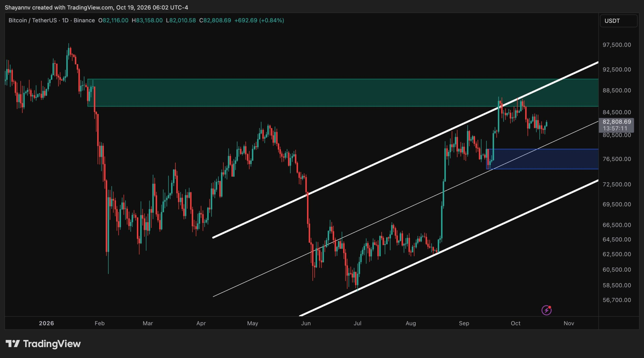The width and height of the screenshot is (644, 358).
Task: Click the 88,500.00 price axis label
Action: tap(617, 90)
